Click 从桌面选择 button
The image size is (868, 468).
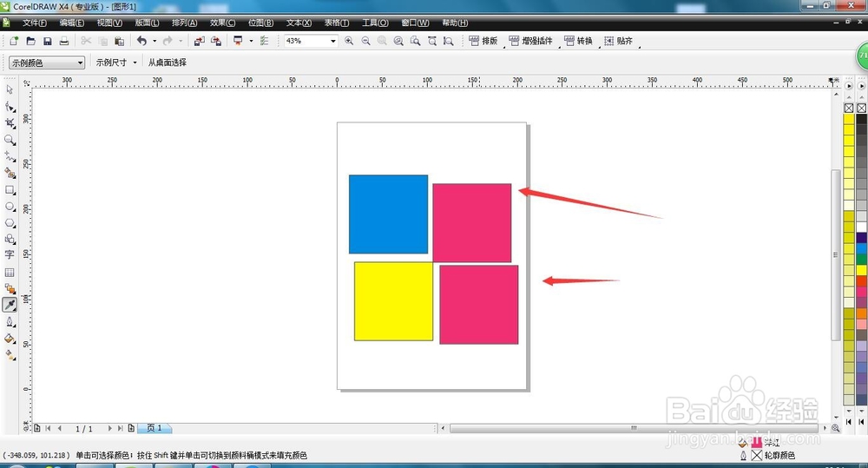coord(168,63)
